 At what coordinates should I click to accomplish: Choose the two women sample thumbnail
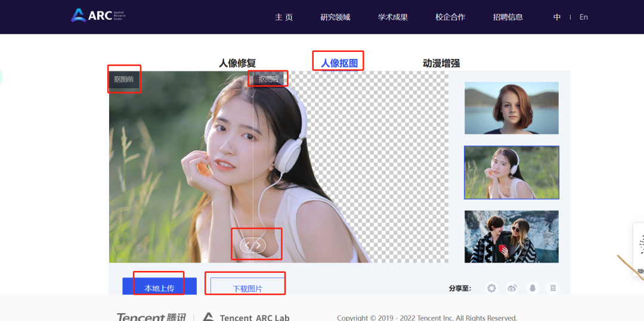[512, 236]
